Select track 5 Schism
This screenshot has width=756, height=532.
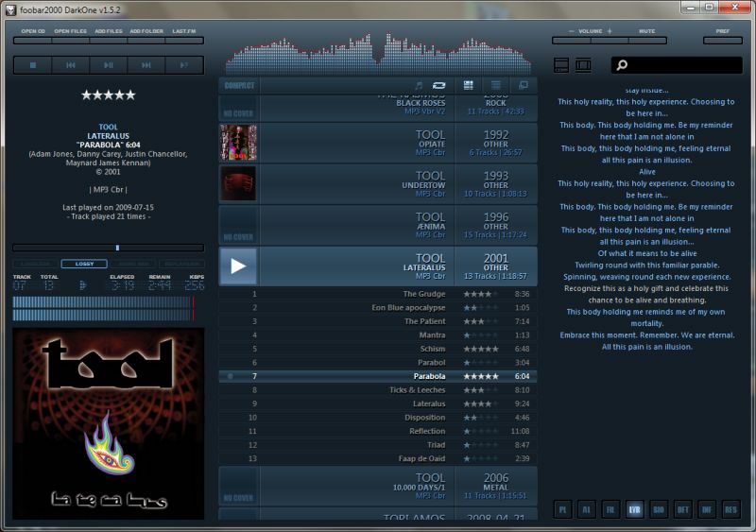pos(378,349)
